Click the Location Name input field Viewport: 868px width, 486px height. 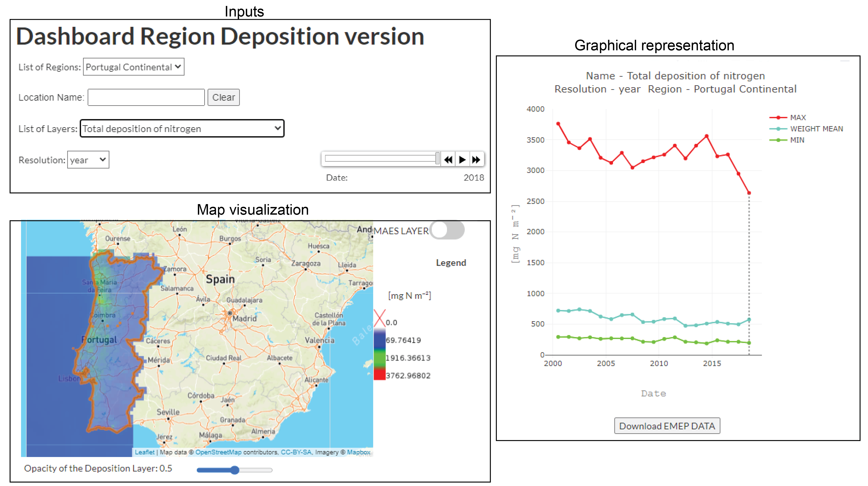click(146, 97)
